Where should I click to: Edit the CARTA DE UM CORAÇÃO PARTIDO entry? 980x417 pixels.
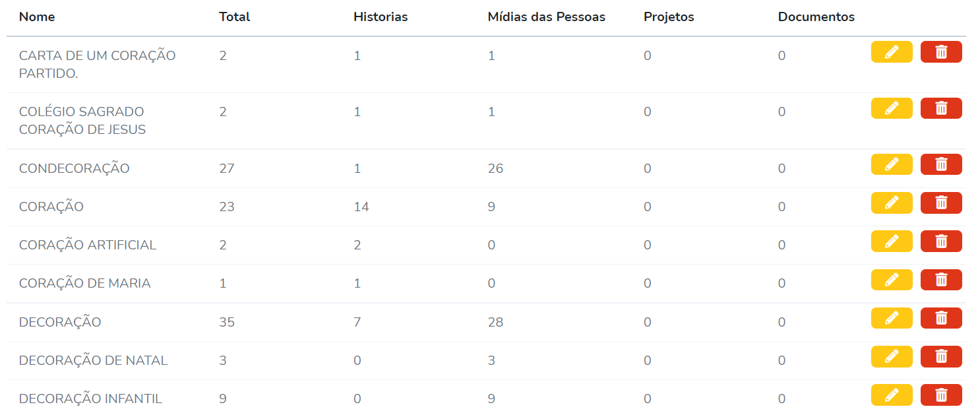tap(892, 52)
